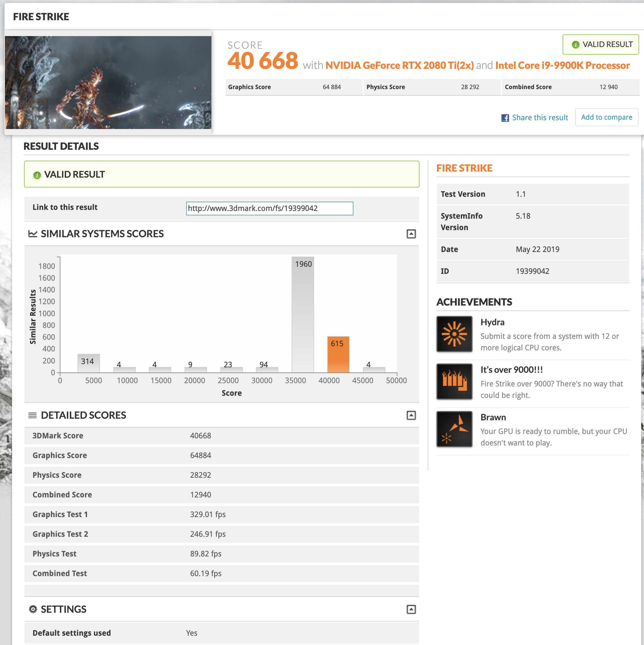Open the It's over 9000 achievement icon

click(454, 381)
